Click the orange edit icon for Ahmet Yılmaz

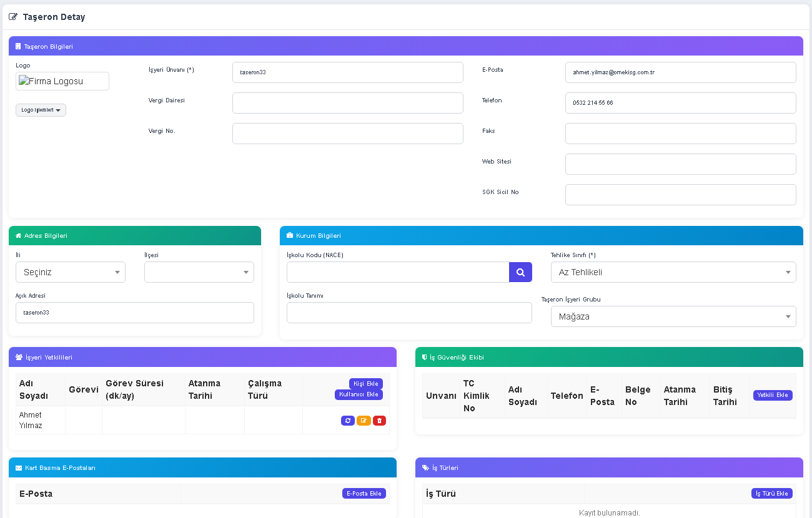[x=364, y=421]
